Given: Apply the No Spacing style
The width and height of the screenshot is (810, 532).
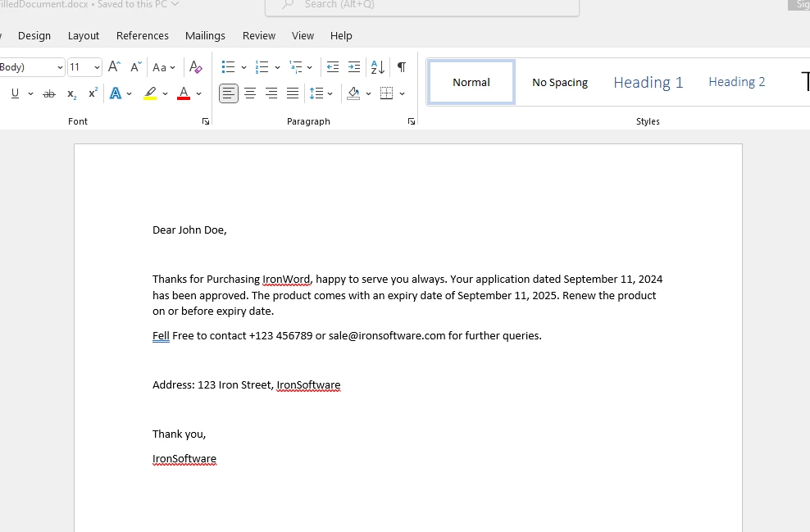Looking at the screenshot, I should pyautogui.click(x=560, y=82).
